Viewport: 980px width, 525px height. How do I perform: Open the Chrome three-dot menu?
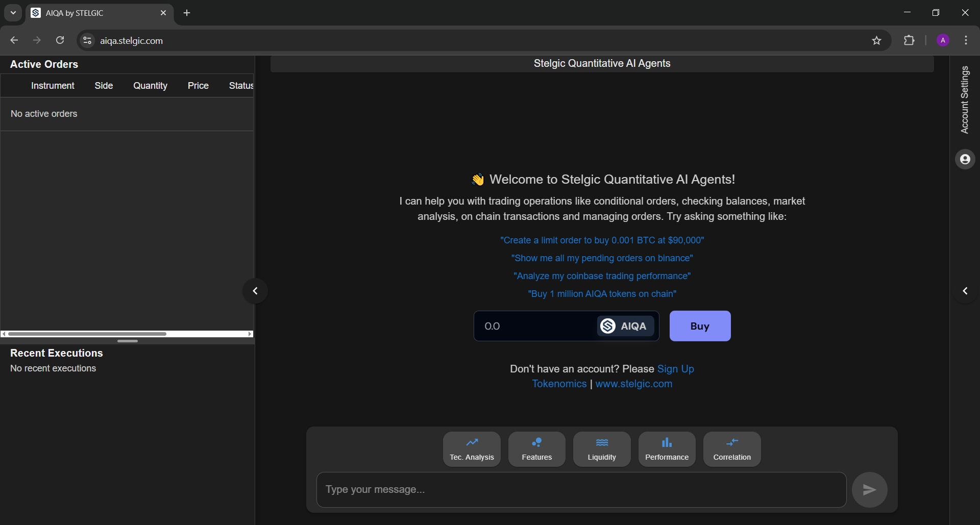tap(966, 40)
